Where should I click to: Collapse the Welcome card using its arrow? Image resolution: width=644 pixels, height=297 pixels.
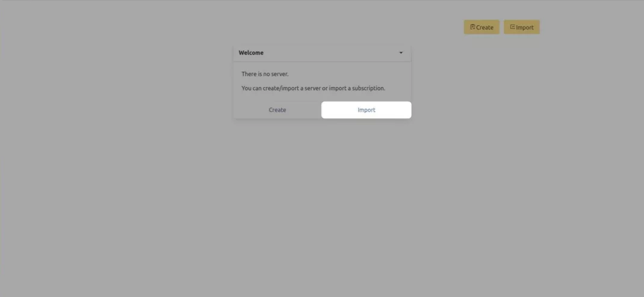click(x=401, y=53)
